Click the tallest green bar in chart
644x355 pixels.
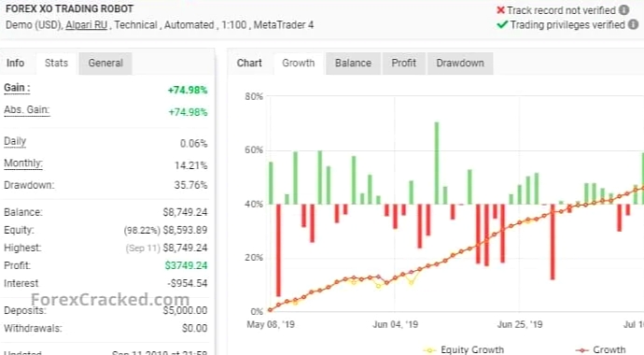437,163
